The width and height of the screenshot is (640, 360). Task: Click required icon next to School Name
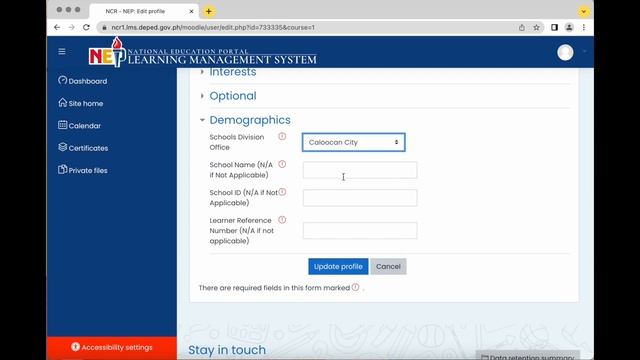point(282,164)
